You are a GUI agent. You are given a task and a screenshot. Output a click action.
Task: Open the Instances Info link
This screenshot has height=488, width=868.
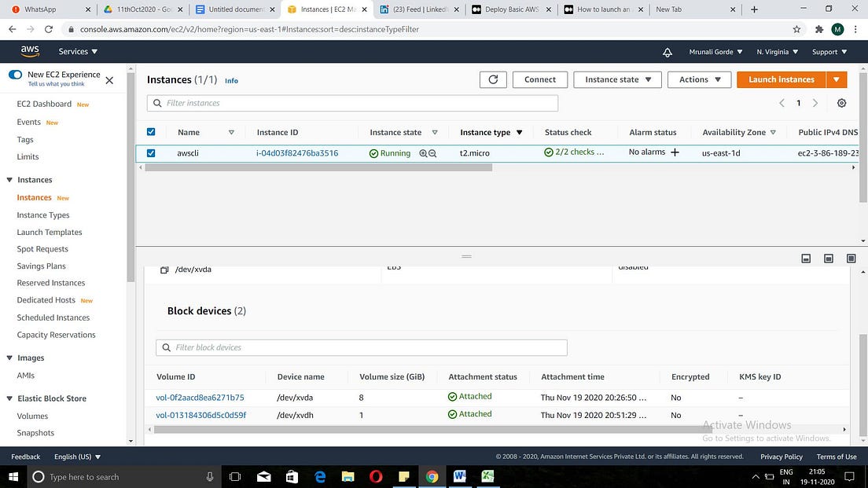click(x=231, y=81)
